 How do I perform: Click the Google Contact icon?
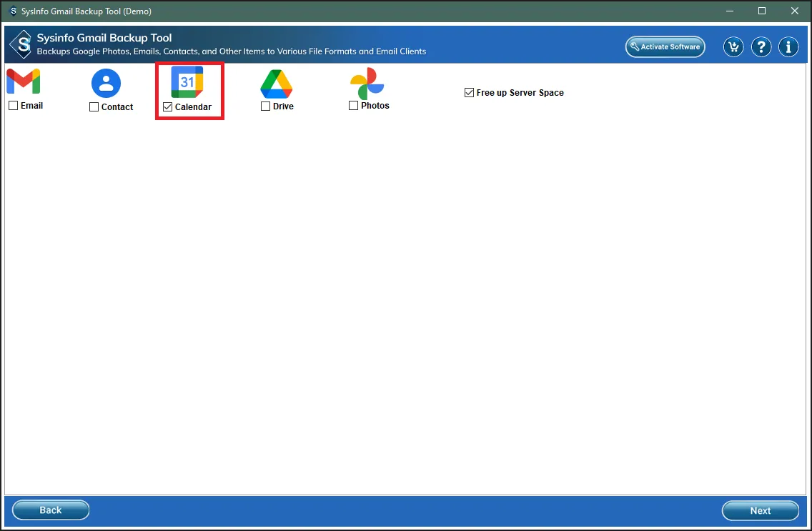(107, 84)
